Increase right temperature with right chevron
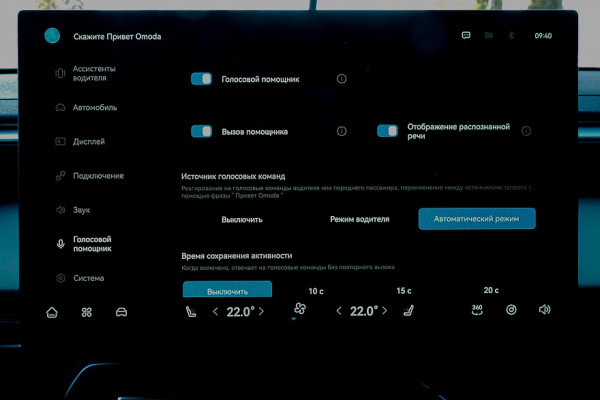Screen dimensions: 600x400 [385, 311]
